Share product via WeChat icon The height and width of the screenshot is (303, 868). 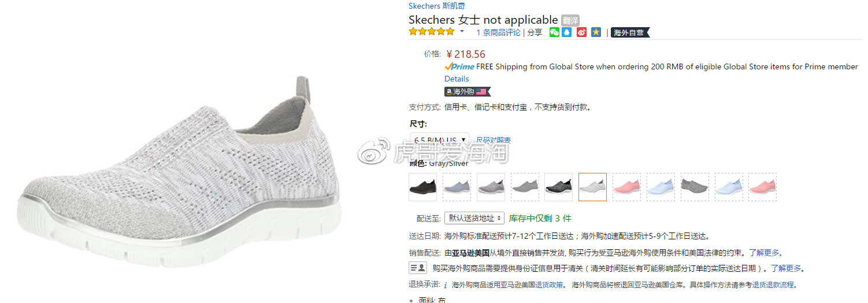tap(554, 32)
